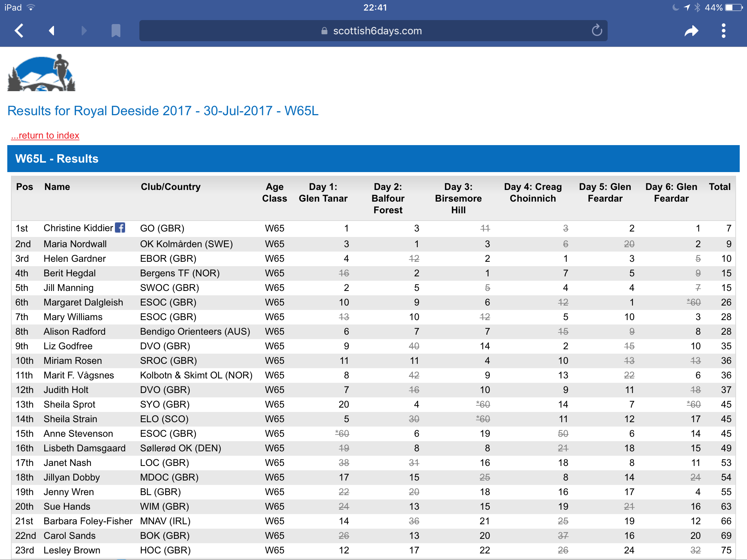
Task: Click the Total column header
Action: pos(719,187)
